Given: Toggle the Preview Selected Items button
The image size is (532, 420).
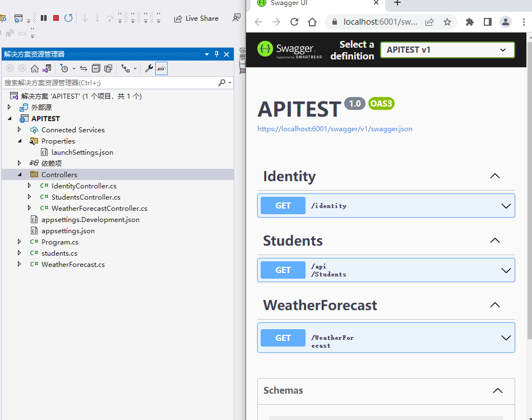Looking at the screenshot, I should pos(161,68).
